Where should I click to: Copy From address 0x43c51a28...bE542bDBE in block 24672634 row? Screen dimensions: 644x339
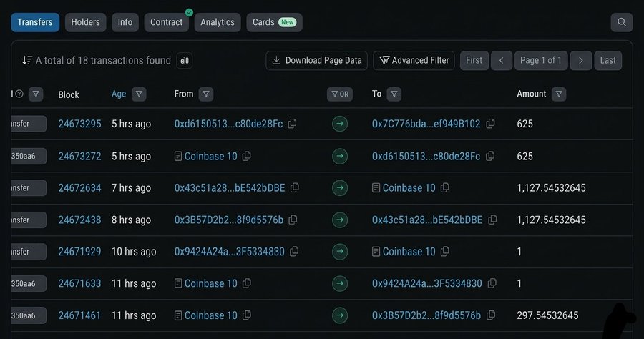pos(295,187)
